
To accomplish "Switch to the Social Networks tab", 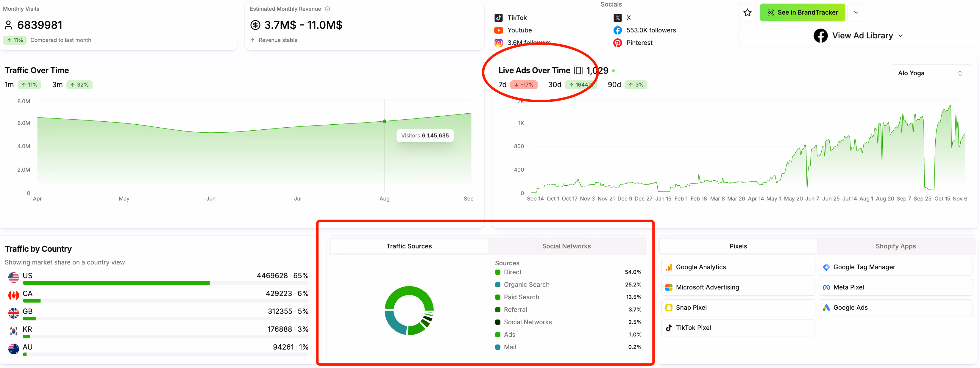I will coord(567,246).
